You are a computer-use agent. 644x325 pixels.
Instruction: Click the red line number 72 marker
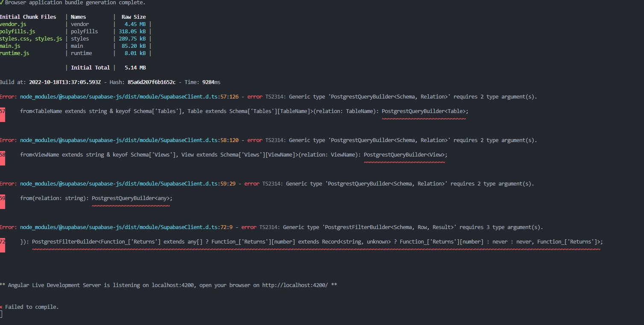pyautogui.click(x=3, y=244)
